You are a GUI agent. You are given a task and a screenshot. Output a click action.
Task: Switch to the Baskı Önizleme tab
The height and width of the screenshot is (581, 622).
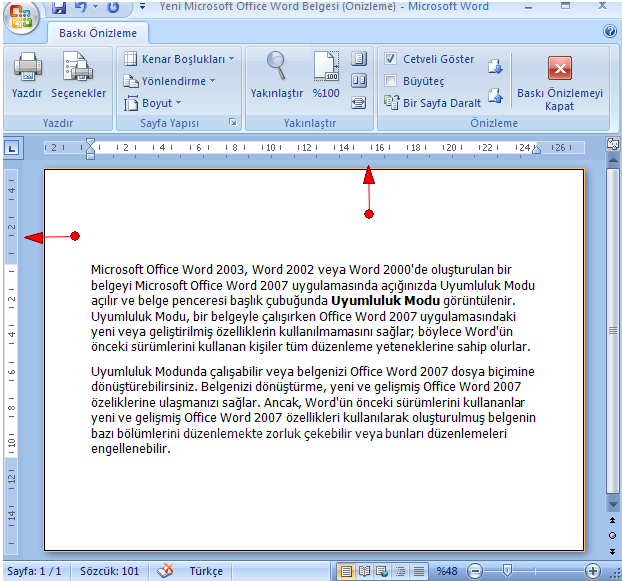(x=98, y=33)
